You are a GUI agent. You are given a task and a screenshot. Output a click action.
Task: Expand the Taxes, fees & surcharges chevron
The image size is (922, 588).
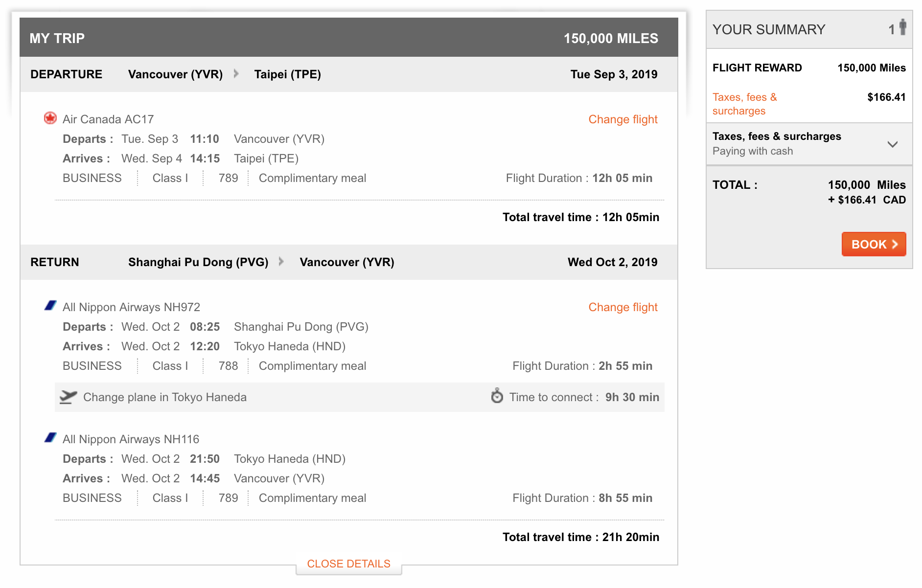[x=892, y=144]
